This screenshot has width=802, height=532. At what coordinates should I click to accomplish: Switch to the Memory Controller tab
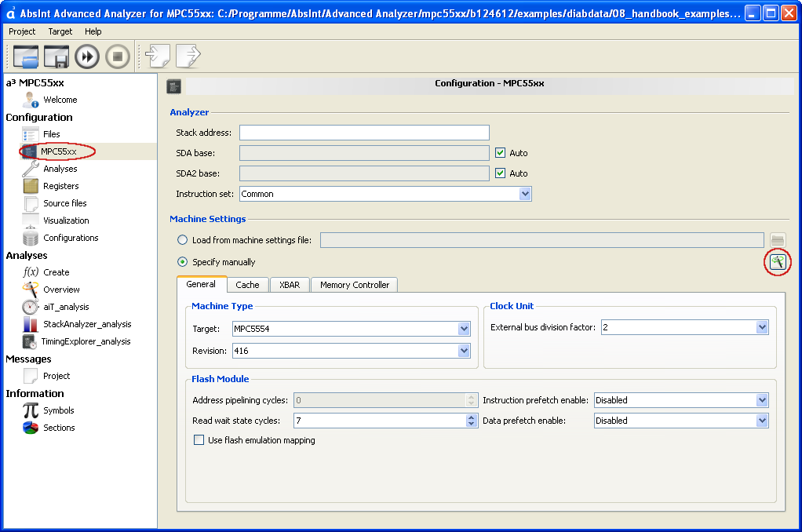(x=355, y=285)
